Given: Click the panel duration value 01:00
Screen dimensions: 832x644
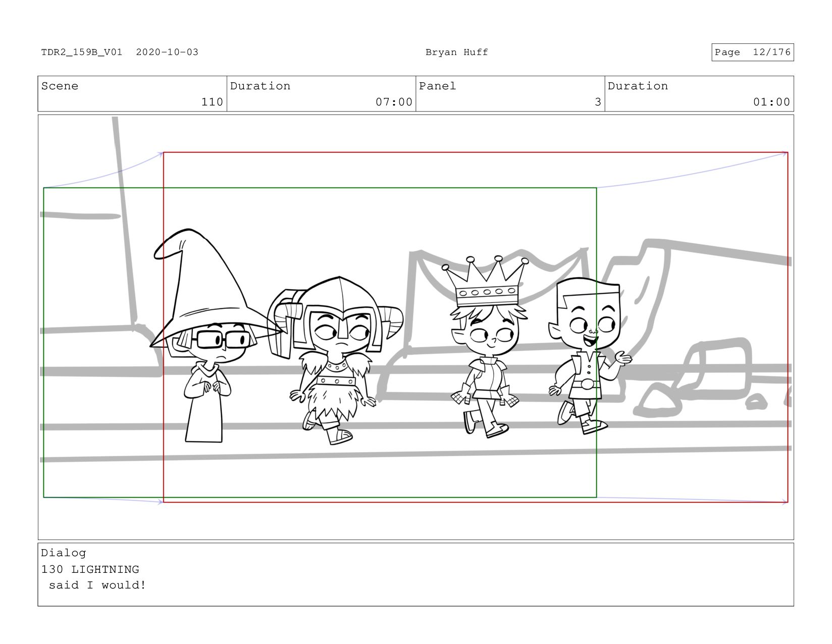Looking at the screenshot, I should (771, 102).
